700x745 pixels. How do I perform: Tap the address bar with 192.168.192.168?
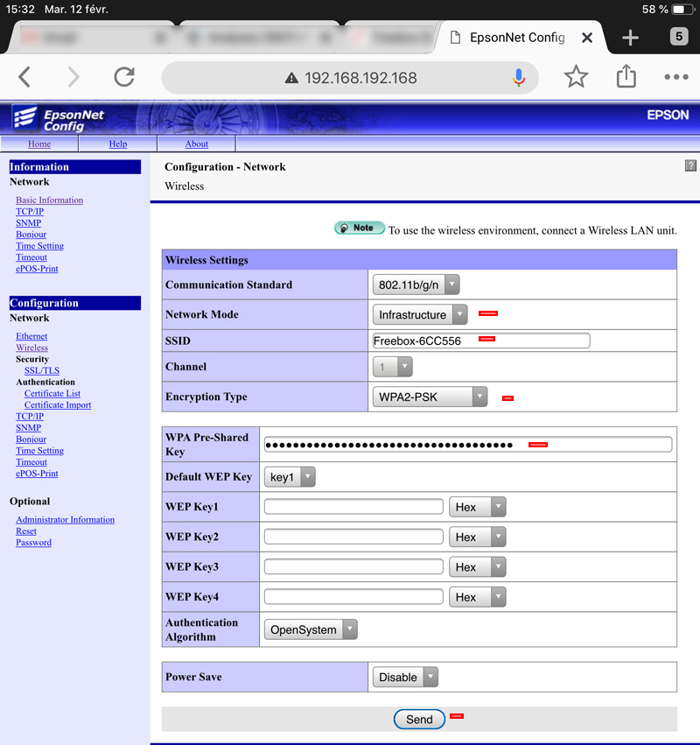click(351, 77)
